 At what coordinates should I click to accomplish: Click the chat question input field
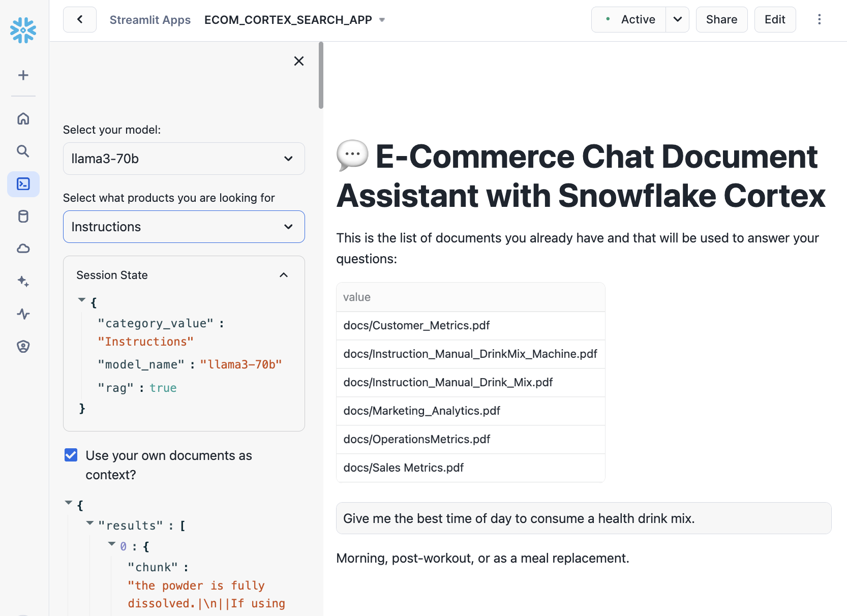point(583,518)
